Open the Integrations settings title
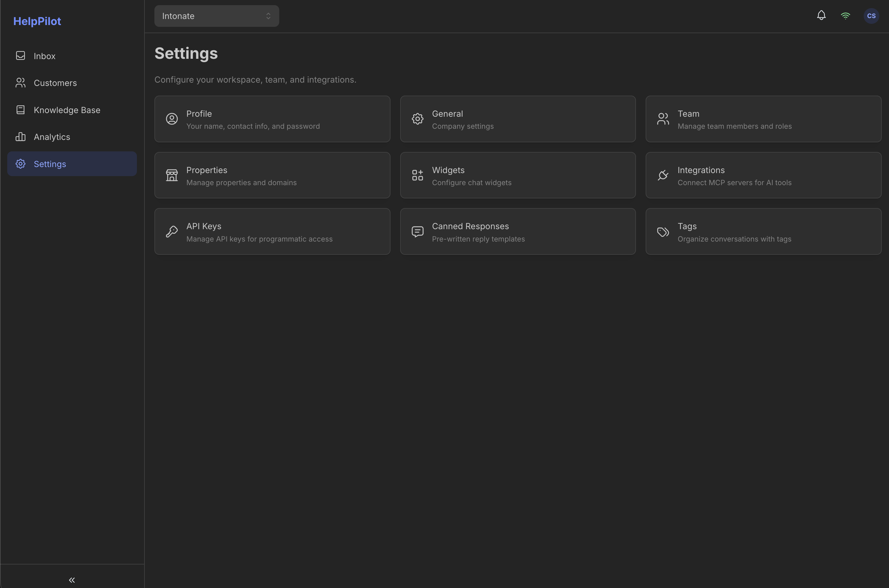889x588 pixels. point(701,170)
